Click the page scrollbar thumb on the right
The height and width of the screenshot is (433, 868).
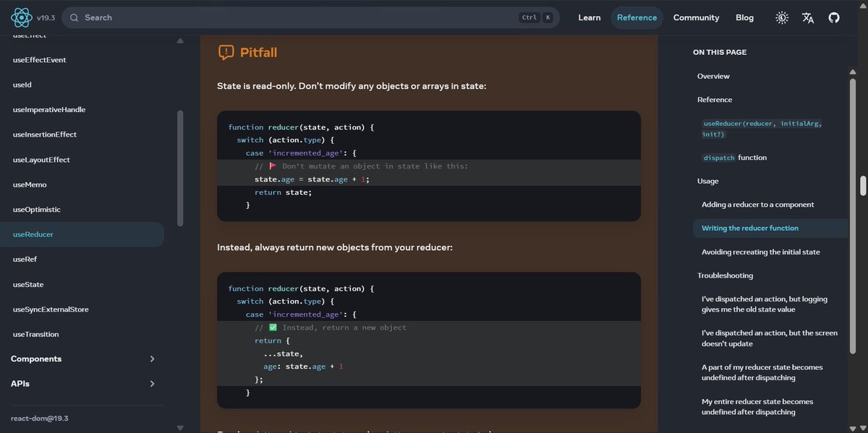click(x=863, y=185)
